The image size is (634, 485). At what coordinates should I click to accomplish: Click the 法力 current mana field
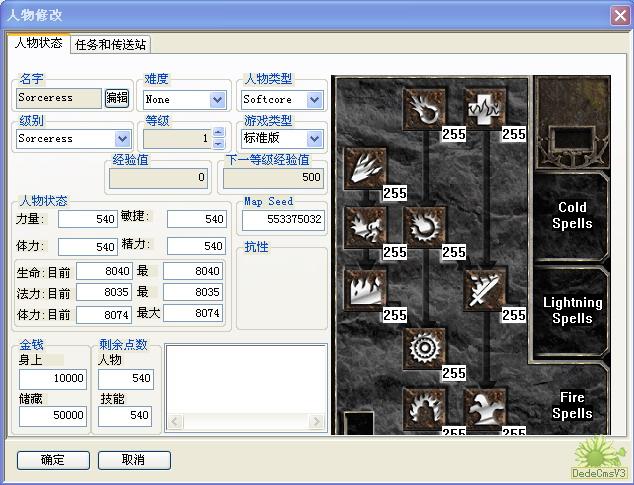104,292
